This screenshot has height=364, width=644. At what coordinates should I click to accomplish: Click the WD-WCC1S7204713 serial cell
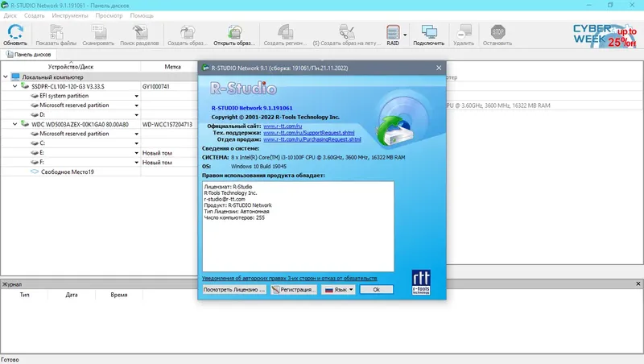point(167,124)
